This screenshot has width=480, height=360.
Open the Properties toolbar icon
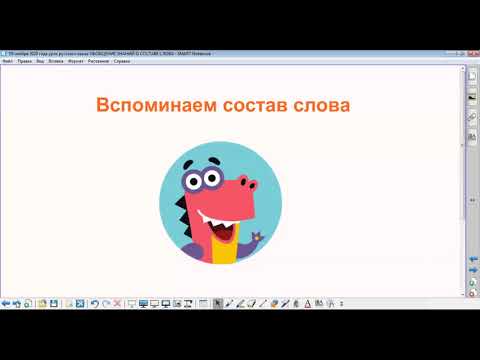(x=319, y=304)
